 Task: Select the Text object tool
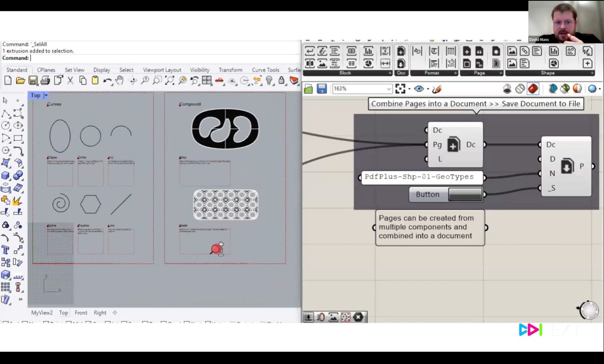pos(6,250)
